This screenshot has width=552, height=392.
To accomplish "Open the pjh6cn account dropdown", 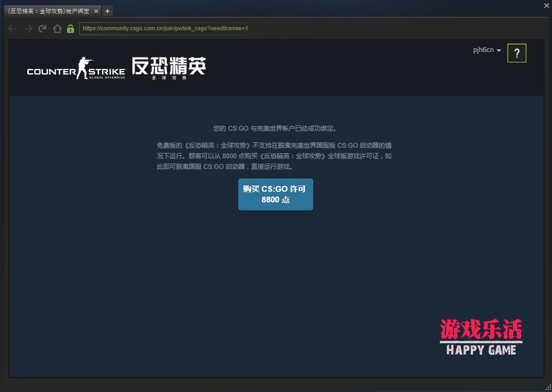I will [486, 49].
